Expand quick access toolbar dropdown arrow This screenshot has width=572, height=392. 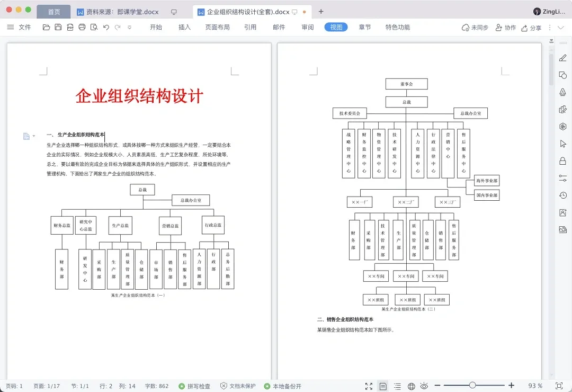coord(129,28)
